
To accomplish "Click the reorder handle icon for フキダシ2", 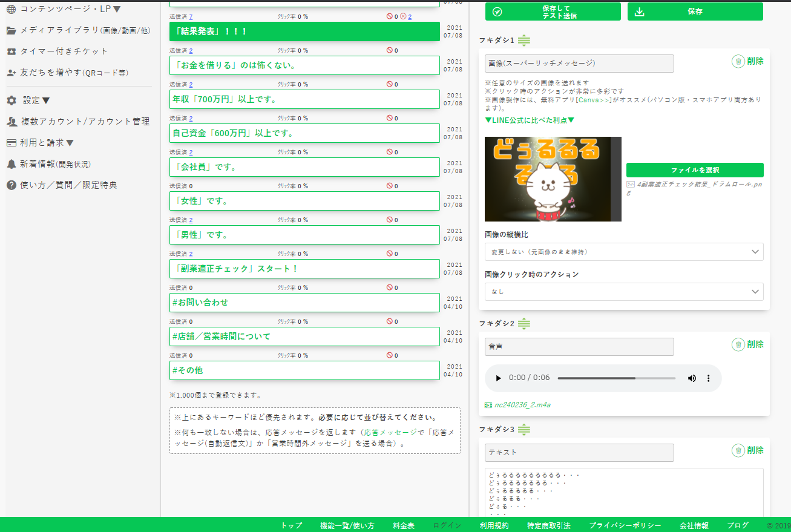I will click(524, 324).
